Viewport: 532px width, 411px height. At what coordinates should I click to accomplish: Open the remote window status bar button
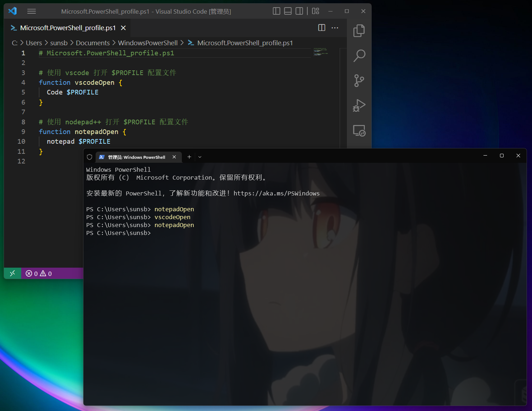(x=13, y=273)
